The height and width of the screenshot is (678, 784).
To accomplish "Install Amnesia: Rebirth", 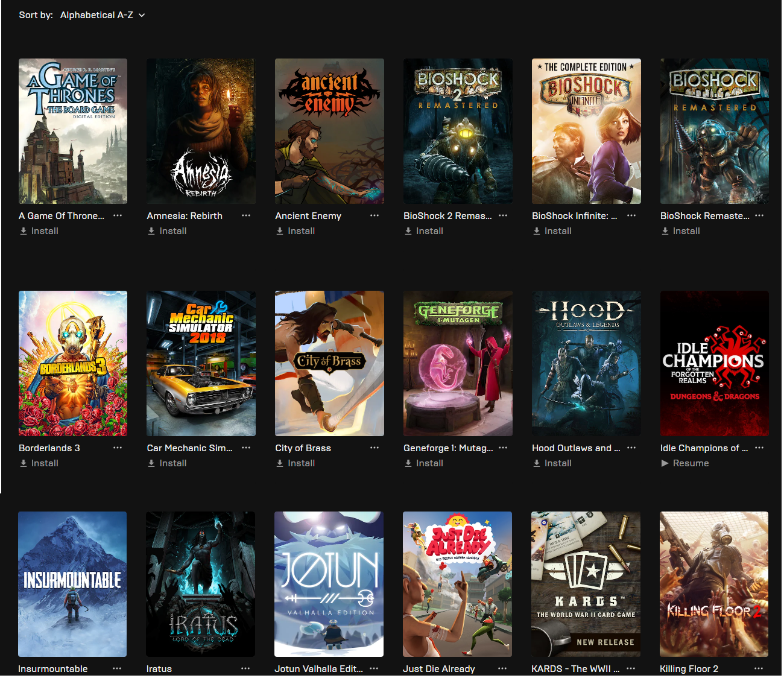I will (167, 231).
